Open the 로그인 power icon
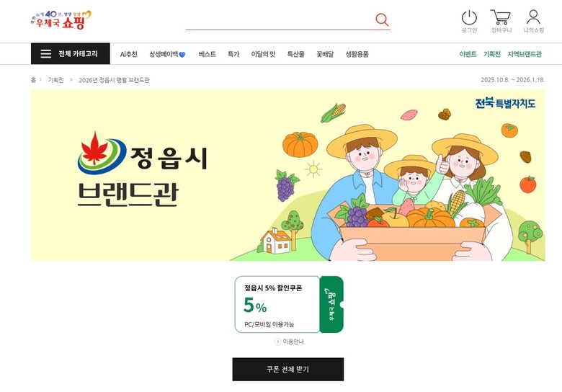This screenshot has width=562, height=392. point(469,17)
